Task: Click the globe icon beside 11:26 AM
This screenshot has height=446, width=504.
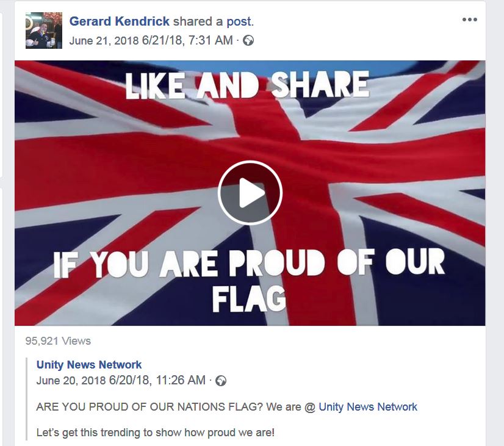Action: tap(220, 381)
